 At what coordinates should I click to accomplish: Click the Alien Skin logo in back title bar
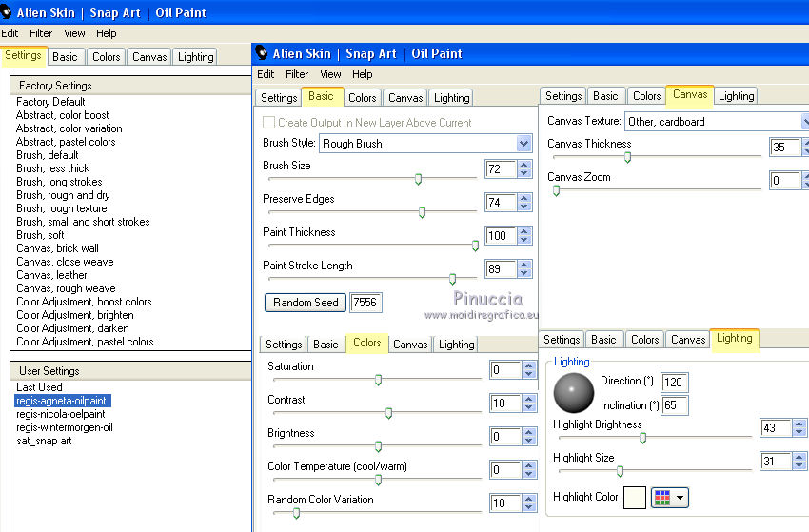(x=6, y=11)
